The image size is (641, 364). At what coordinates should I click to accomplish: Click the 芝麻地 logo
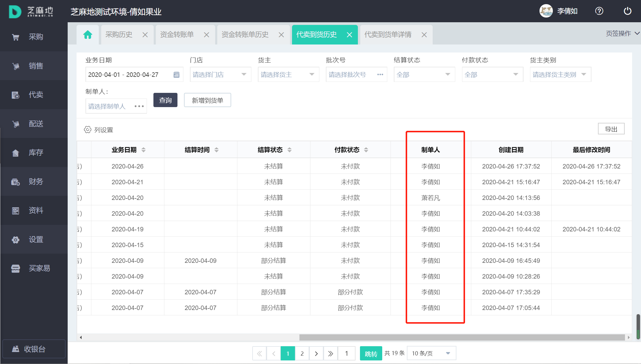click(31, 11)
